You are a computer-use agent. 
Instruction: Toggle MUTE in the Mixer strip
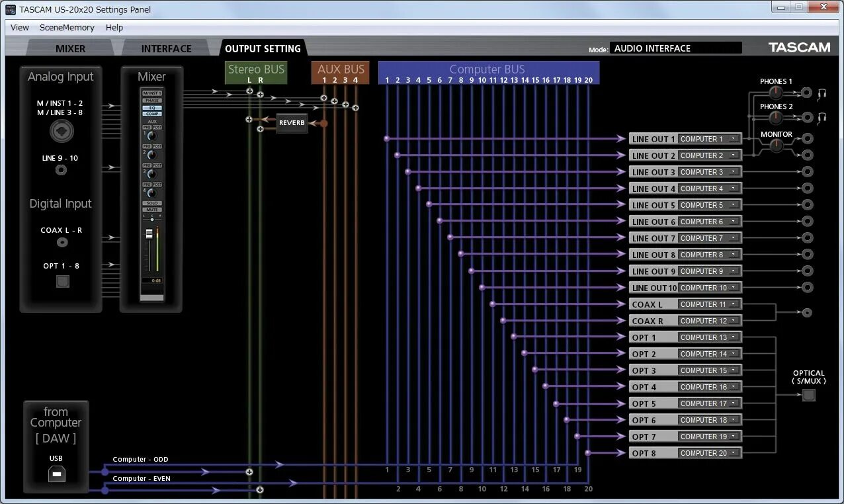pyautogui.click(x=152, y=209)
